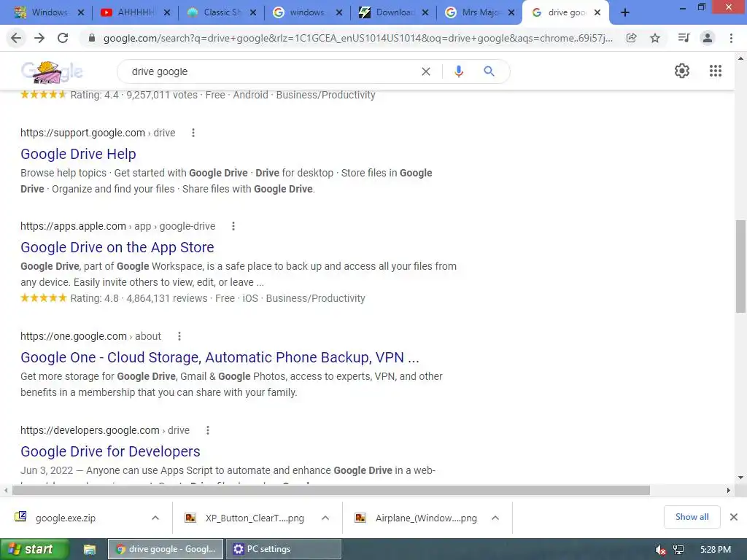
Task: Click the view site information padlock icon
Action: point(92,38)
